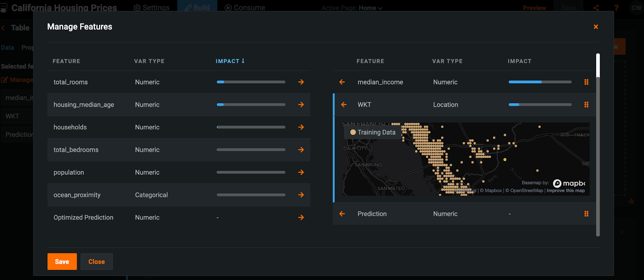Select the population feature name
Screen dimensions: 644x280
point(69,172)
